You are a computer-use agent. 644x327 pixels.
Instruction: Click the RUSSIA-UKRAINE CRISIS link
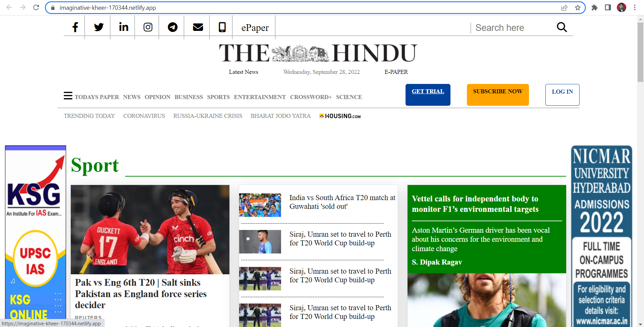[208, 116]
